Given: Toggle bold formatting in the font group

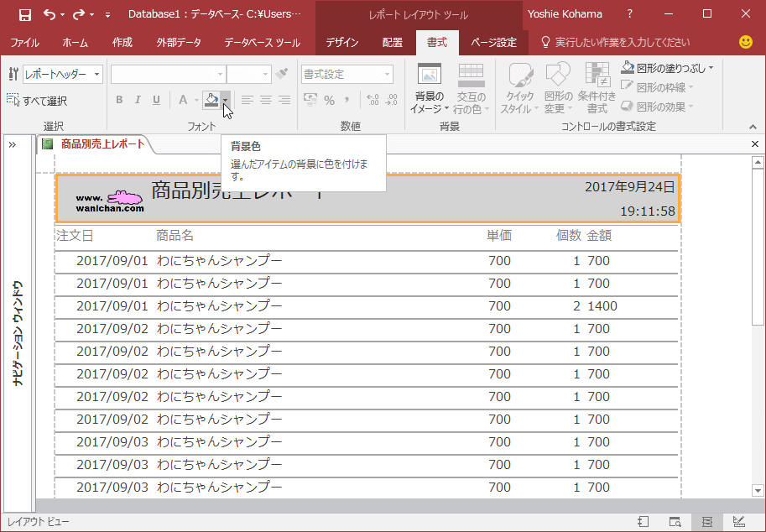Looking at the screenshot, I should click(x=118, y=99).
